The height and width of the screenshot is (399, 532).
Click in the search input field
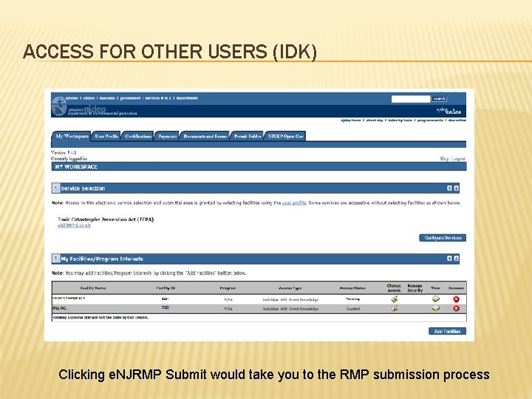(x=411, y=99)
